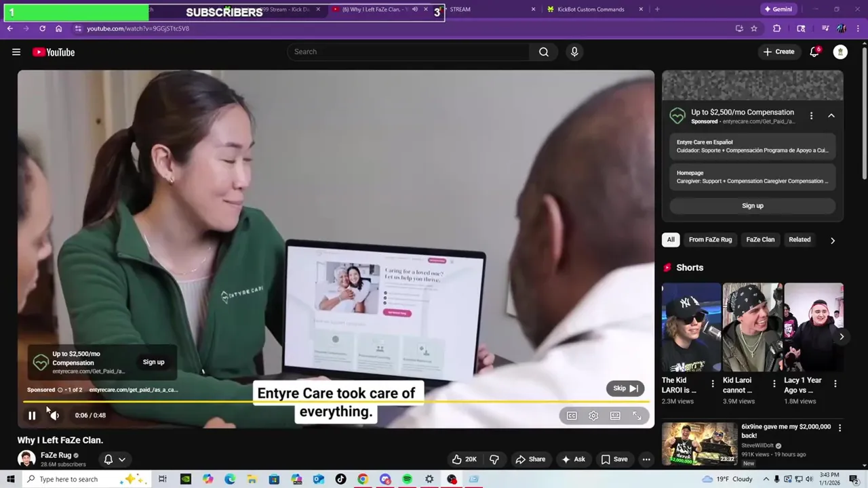Select the Related chip
The width and height of the screenshot is (868, 488).
(800, 239)
